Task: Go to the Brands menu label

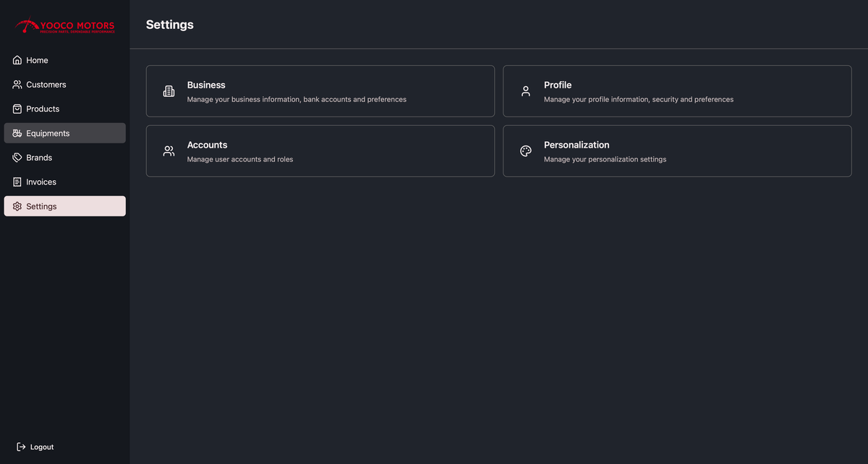Action: pos(39,158)
